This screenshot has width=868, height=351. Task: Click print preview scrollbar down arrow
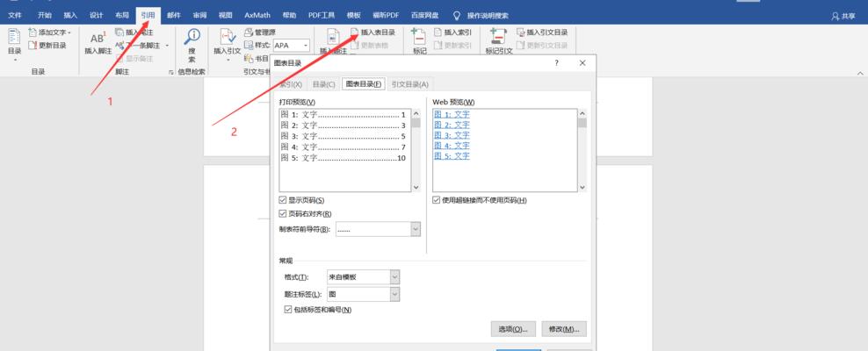tap(416, 188)
